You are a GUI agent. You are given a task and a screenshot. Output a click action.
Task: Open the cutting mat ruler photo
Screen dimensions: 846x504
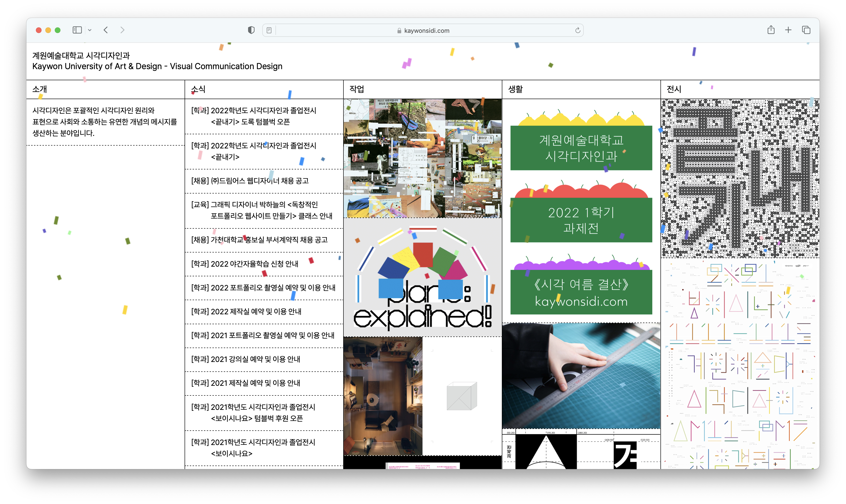coord(581,376)
